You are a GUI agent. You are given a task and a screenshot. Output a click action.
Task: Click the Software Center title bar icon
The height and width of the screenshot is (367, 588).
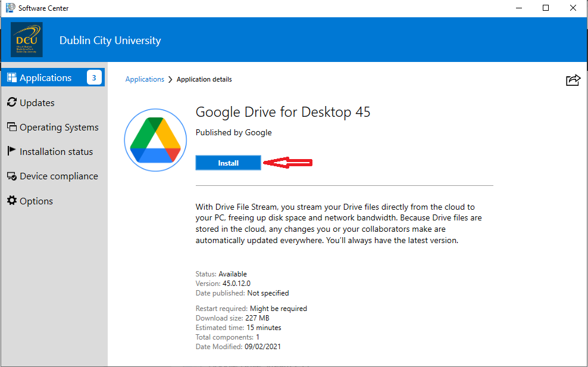(11, 8)
